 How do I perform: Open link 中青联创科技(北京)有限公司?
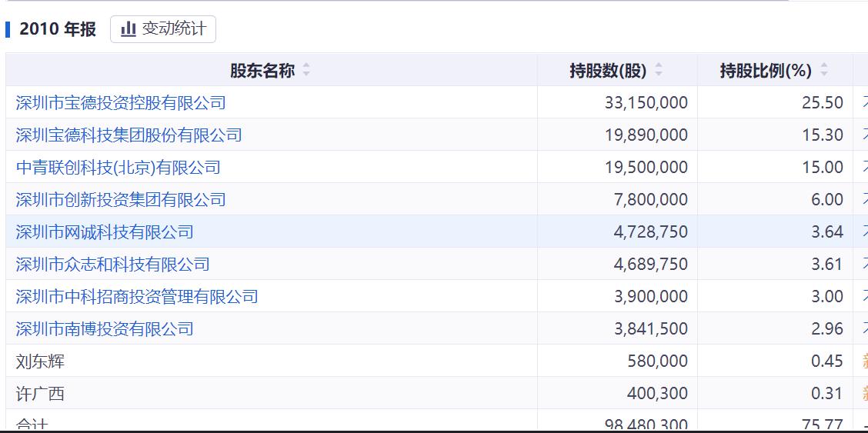coord(119,167)
